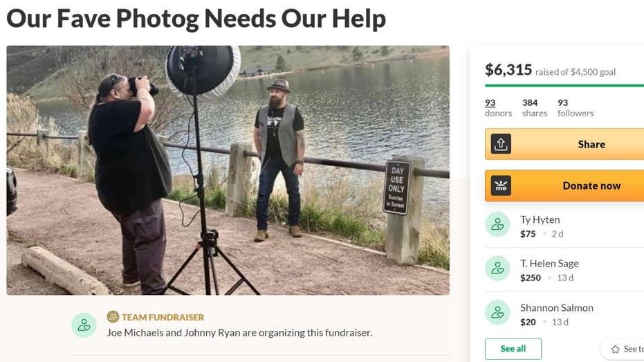Click the Ty Hyten donor name
This screenshot has width=644, height=362.
pyautogui.click(x=540, y=220)
